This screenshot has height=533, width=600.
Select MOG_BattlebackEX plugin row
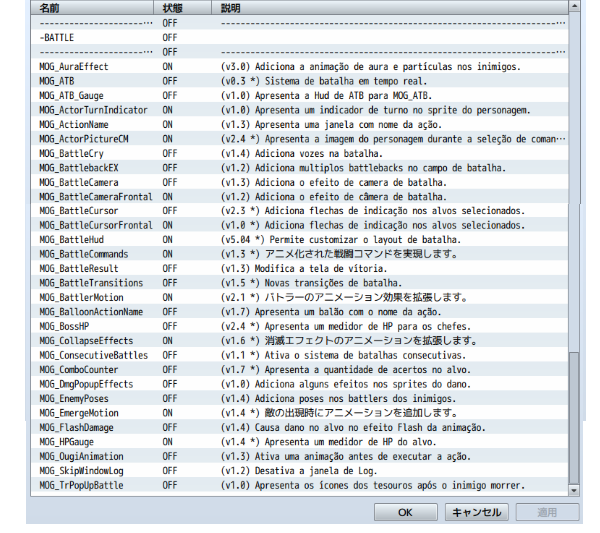[300, 168]
